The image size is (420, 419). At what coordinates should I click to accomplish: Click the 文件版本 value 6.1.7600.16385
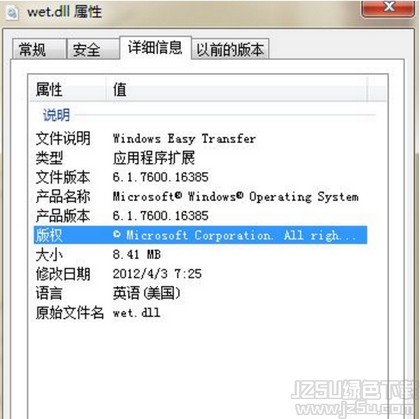coord(161,177)
